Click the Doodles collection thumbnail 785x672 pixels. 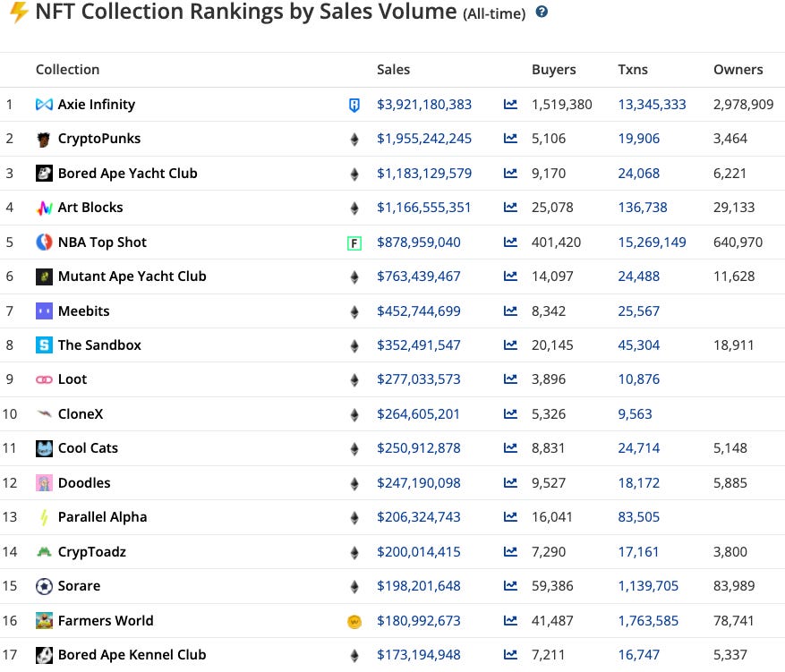44,483
